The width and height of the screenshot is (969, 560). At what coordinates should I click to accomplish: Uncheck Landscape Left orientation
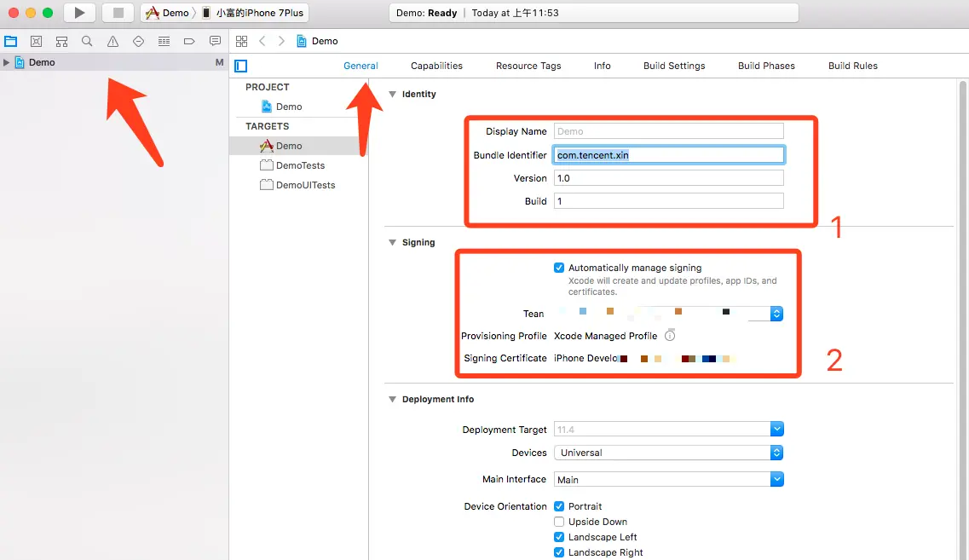(x=559, y=537)
